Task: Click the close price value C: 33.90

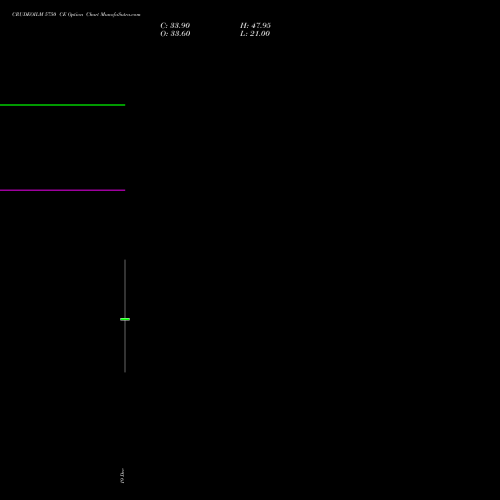Action: point(175,26)
